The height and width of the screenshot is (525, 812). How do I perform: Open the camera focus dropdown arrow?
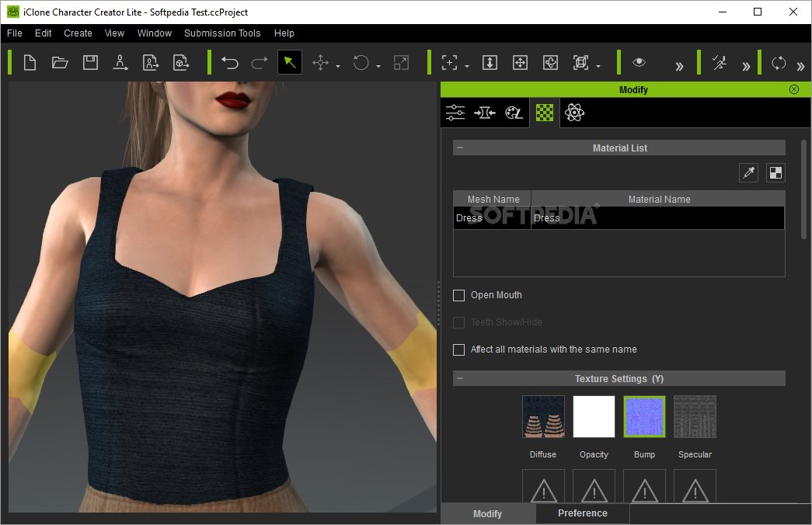467,66
